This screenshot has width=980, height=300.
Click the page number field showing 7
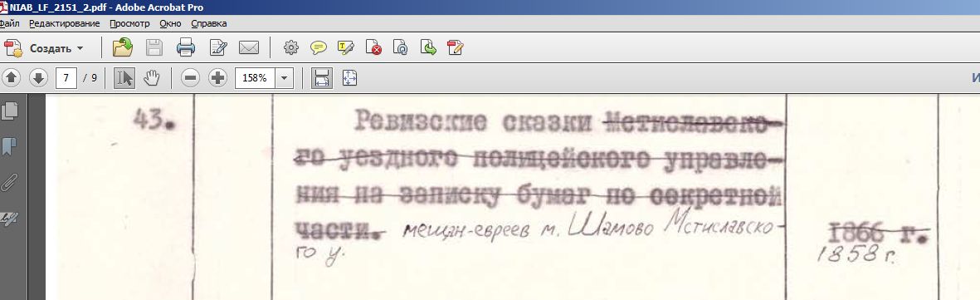pyautogui.click(x=66, y=78)
